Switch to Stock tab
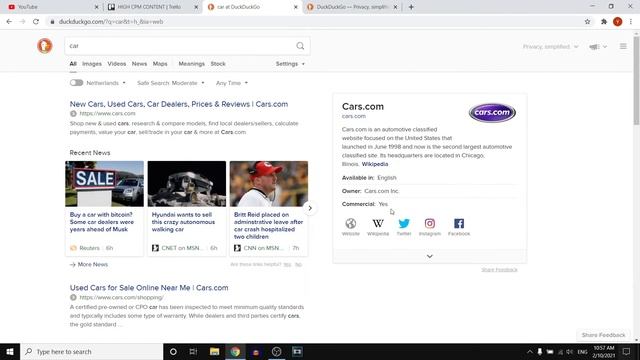This screenshot has height=360, width=640. (218, 64)
